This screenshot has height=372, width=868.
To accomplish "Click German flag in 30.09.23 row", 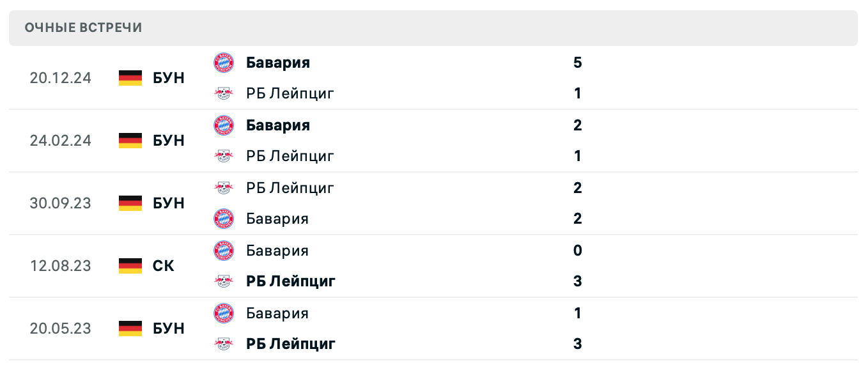I will coord(130,203).
